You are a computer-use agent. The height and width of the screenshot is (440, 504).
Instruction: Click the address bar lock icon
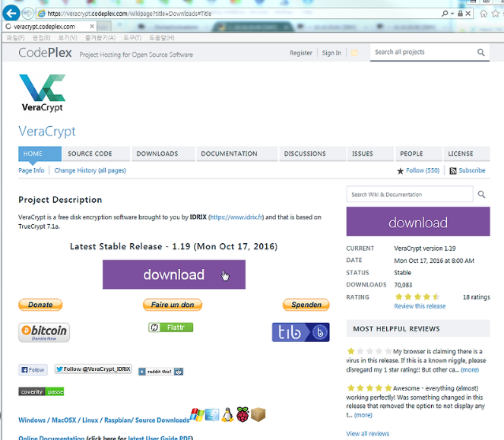[460, 14]
